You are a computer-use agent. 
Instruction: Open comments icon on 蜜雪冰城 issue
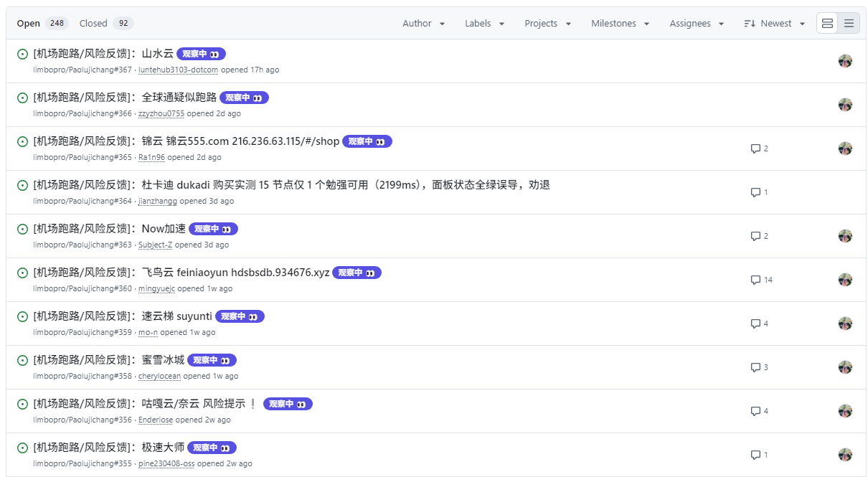click(759, 367)
